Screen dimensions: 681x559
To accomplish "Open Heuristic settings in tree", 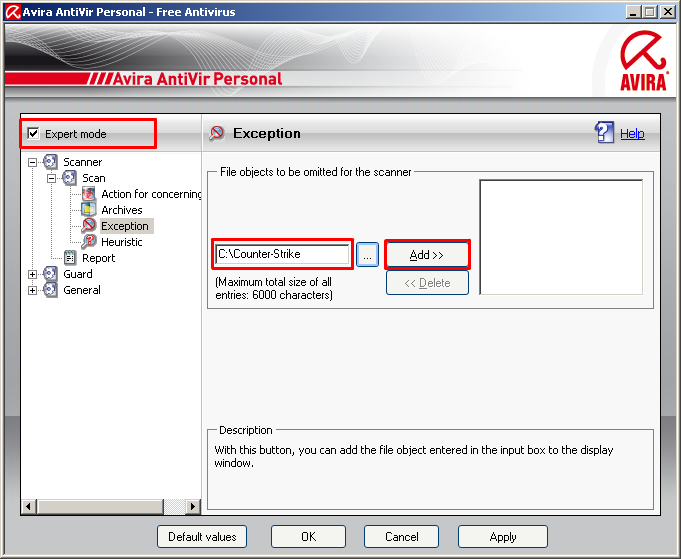I will point(122,242).
